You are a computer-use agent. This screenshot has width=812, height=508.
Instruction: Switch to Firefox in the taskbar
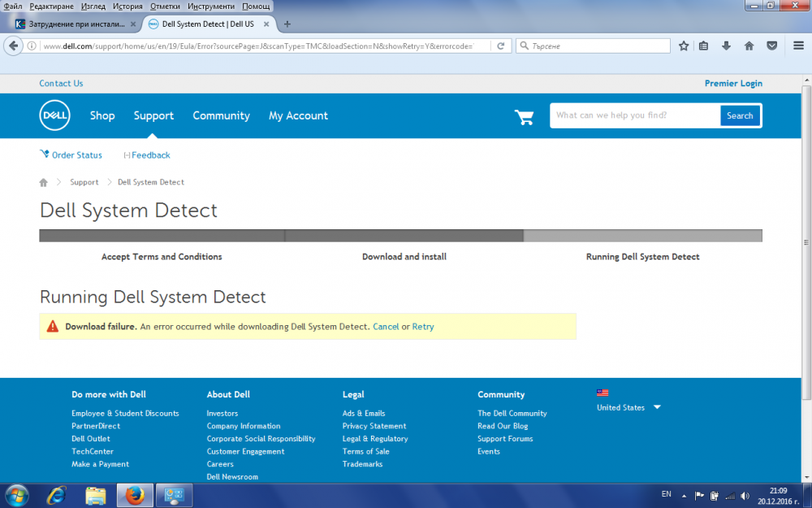(135, 496)
